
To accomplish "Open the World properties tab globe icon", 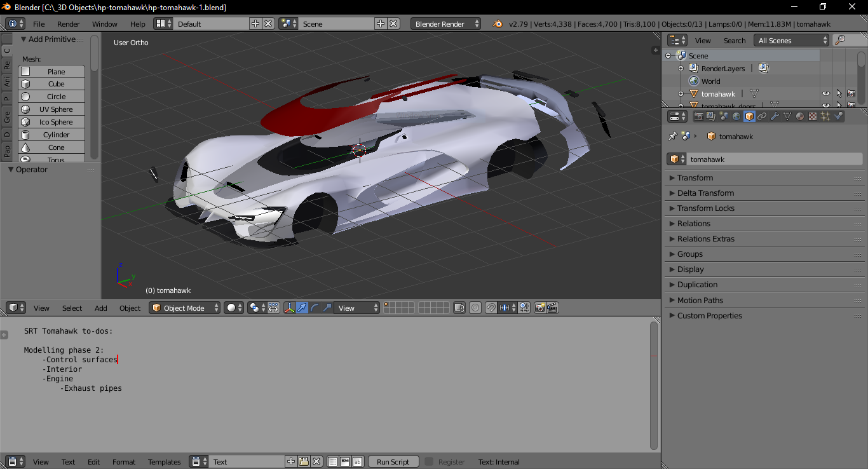I will tap(736, 116).
